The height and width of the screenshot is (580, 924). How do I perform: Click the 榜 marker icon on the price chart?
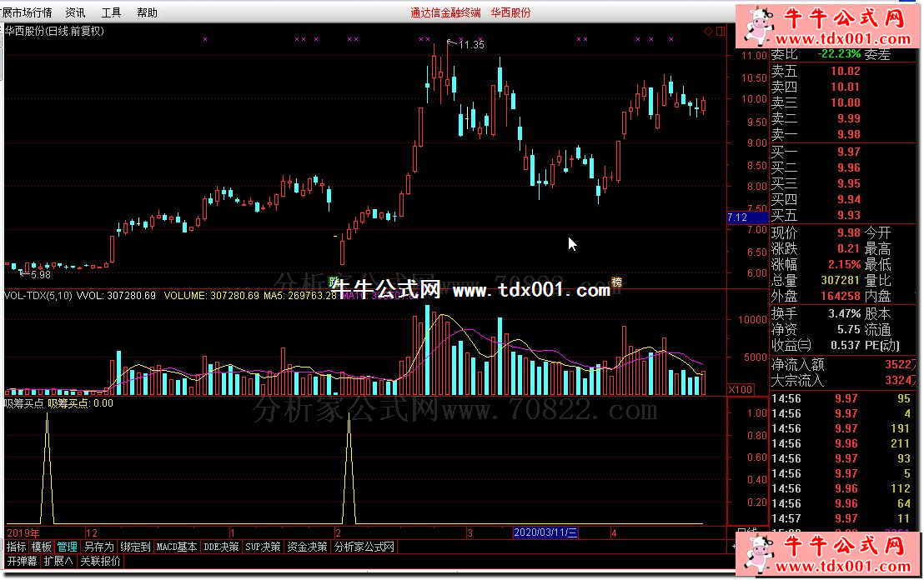tap(617, 282)
